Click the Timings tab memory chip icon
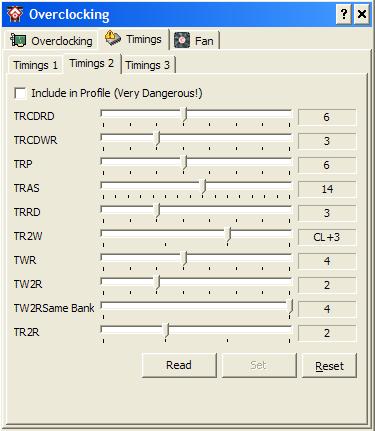375x431 pixels. point(113,38)
